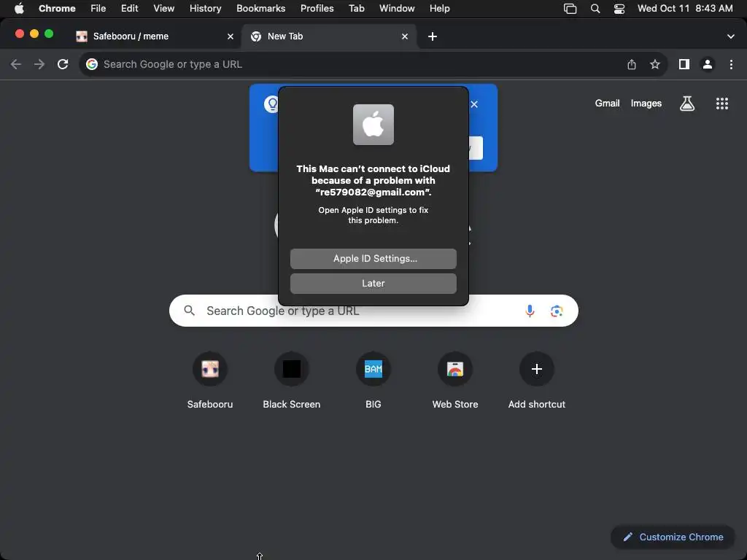Screen dimensions: 747x560
Task: Go back with the back arrow
Action: (x=16, y=64)
